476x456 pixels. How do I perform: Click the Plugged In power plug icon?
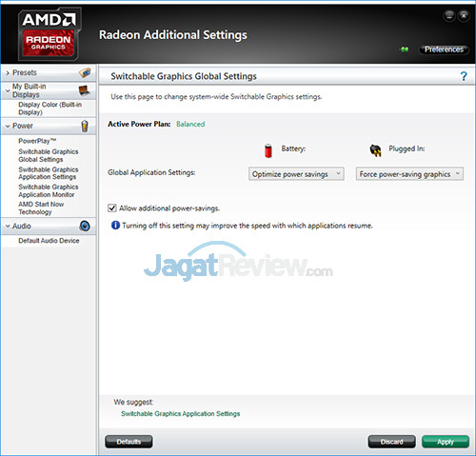point(375,150)
